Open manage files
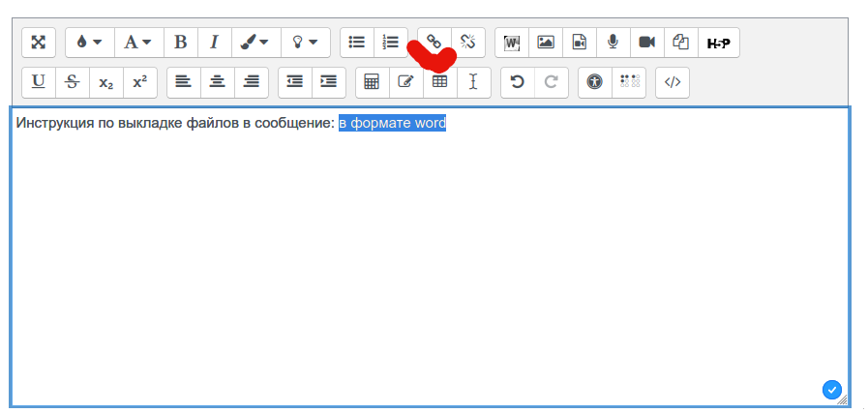The width and height of the screenshot is (868, 413). click(681, 43)
